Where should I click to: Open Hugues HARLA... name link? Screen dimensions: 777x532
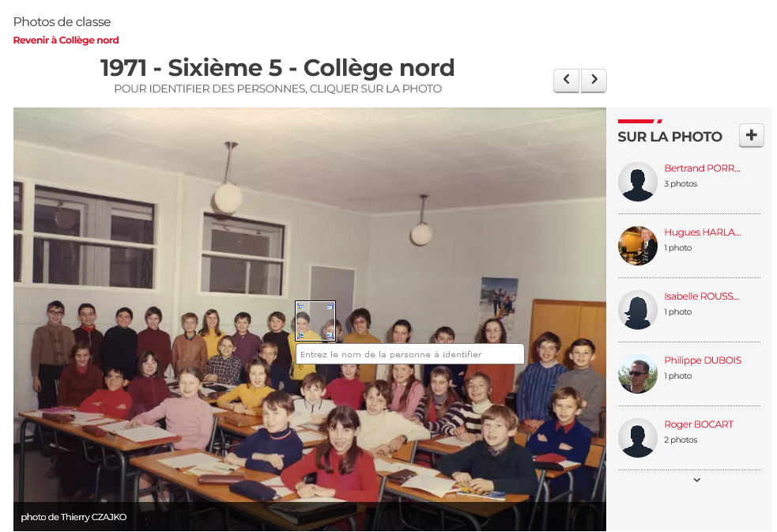click(702, 232)
